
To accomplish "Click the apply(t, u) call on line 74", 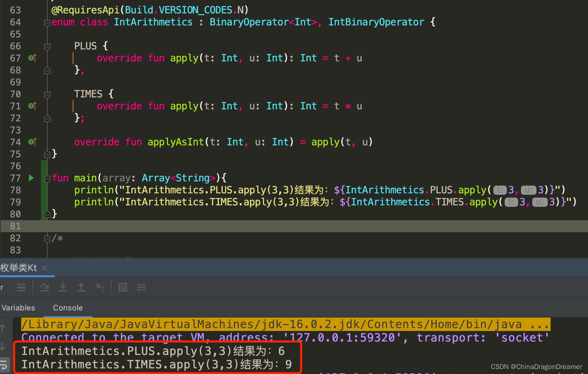I will [x=342, y=142].
